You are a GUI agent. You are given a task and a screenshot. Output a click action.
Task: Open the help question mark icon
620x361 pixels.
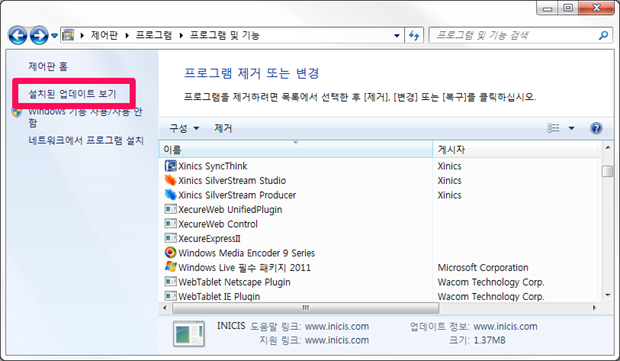596,128
